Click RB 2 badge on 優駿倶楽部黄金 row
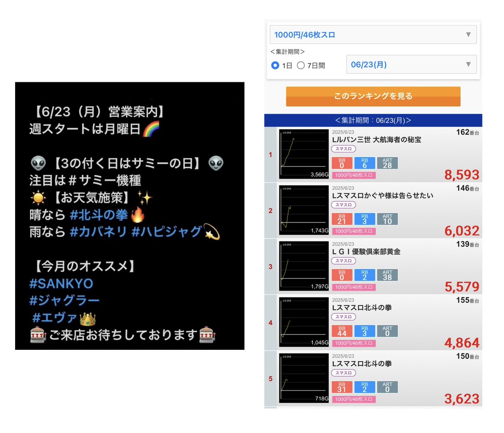Screen dimensions: 504x433 (x=365, y=275)
